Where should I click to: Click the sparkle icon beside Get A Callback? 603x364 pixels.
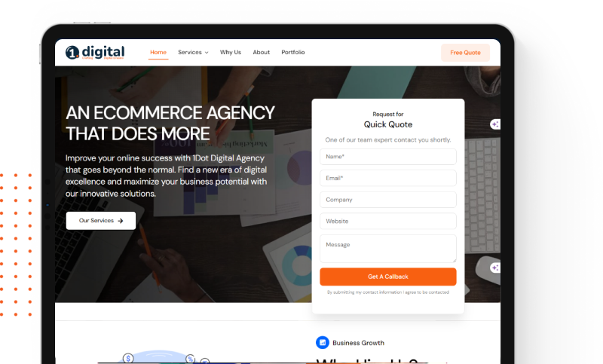click(x=495, y=268)
